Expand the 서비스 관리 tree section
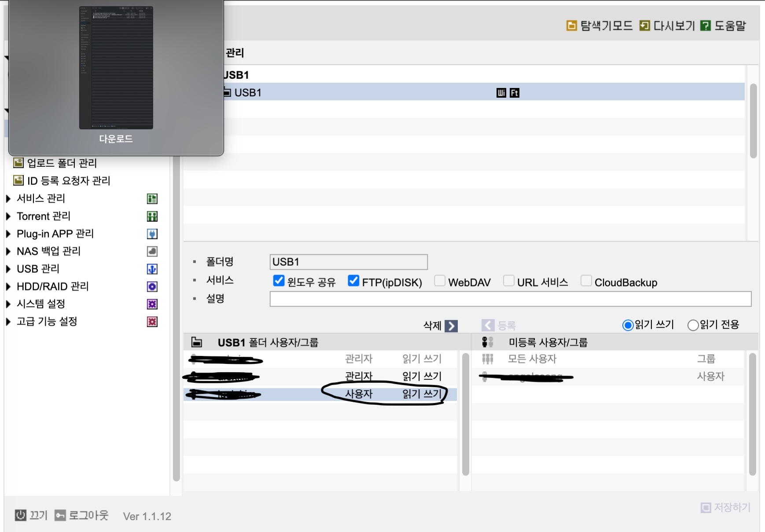 tap(8, 198)
